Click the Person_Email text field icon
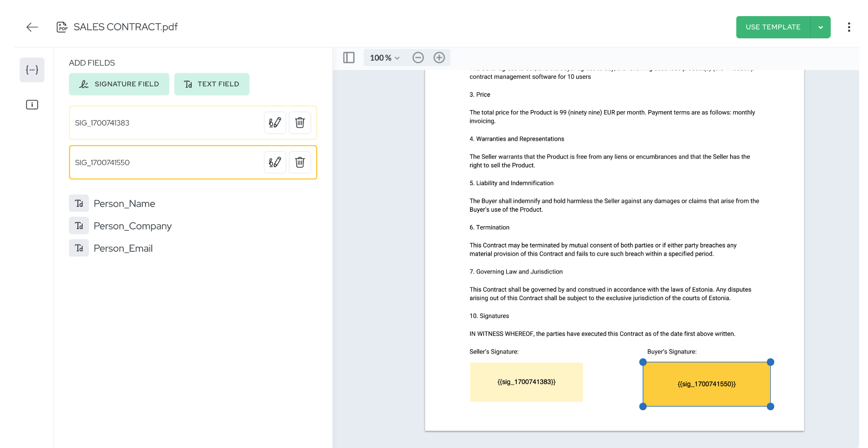The image size is (868, 448). [x=79, y=248]
